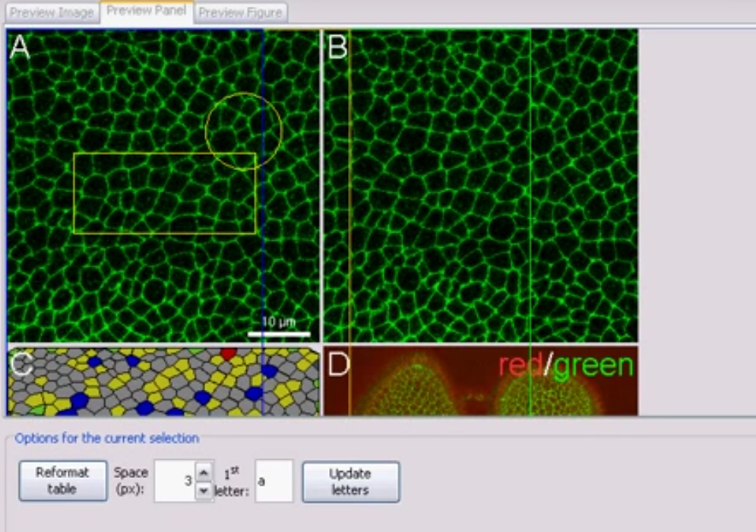Click the letter C label on mosaic panel

point(21,364)
